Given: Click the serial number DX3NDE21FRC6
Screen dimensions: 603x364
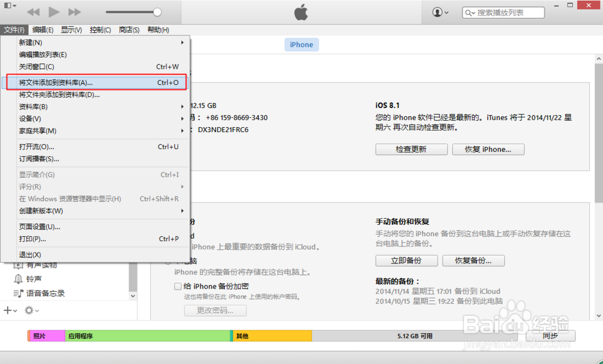Looking at the screenshot, I should coord(223,130).
